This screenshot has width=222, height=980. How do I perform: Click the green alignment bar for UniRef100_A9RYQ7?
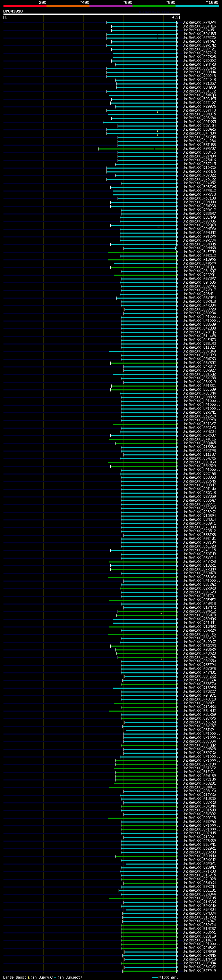138,149
